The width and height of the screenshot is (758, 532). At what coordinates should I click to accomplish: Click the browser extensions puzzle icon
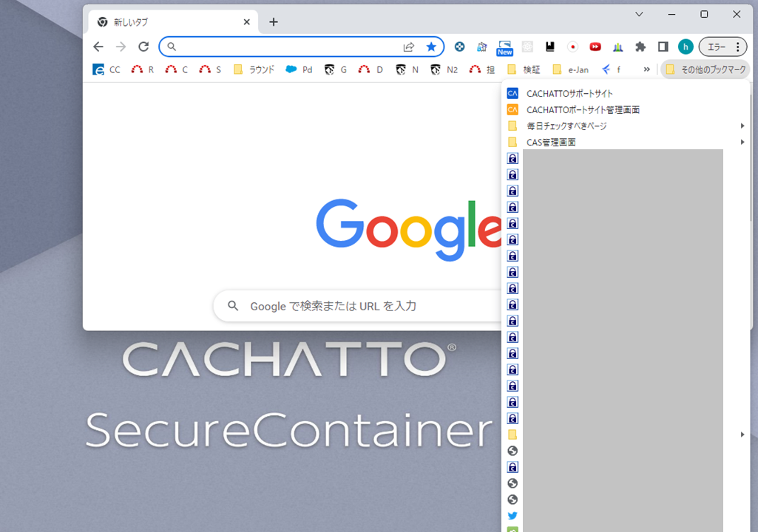pyautogui.click(x=640, y=47)
